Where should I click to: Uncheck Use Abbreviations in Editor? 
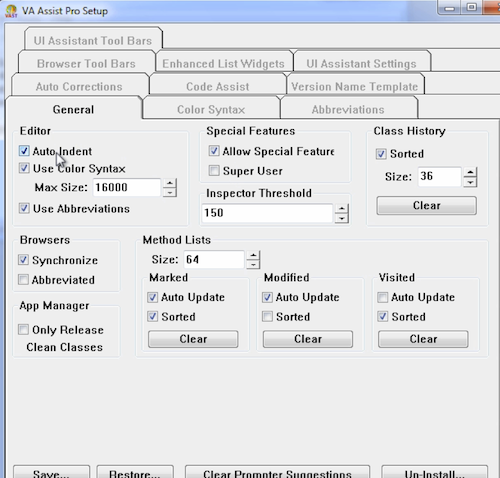[x=24, y=208]
